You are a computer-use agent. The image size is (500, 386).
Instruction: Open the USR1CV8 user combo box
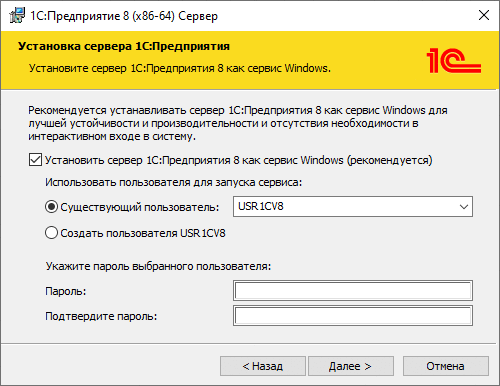click(x=353, y=207)
